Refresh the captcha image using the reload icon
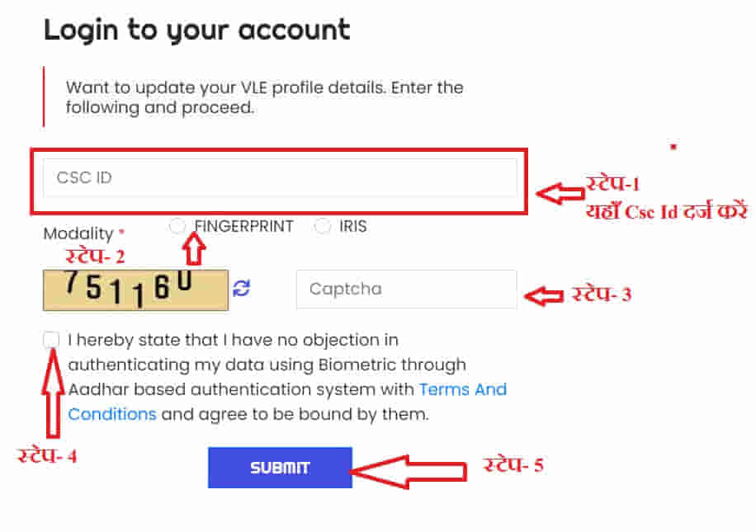The width and height of the screenshot is (756, 532). [x=242, y=289]
